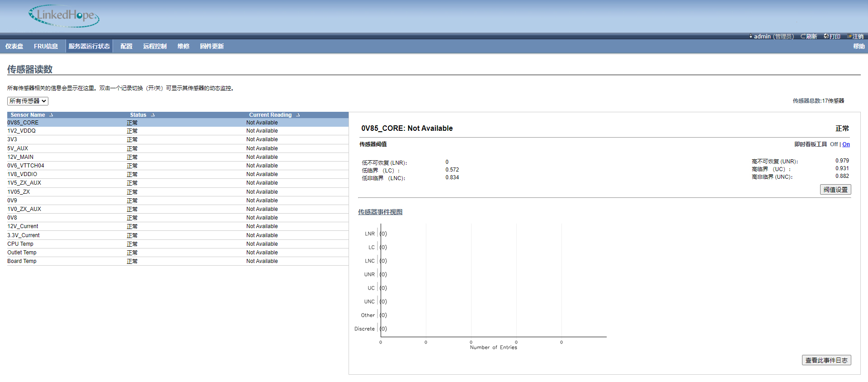Click the admin user icon
This screenshot has height=382, width=868.
tap(751, 36)
